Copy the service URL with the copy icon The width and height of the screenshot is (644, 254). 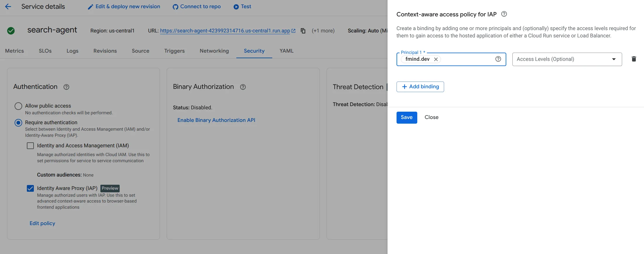[303, 31]
